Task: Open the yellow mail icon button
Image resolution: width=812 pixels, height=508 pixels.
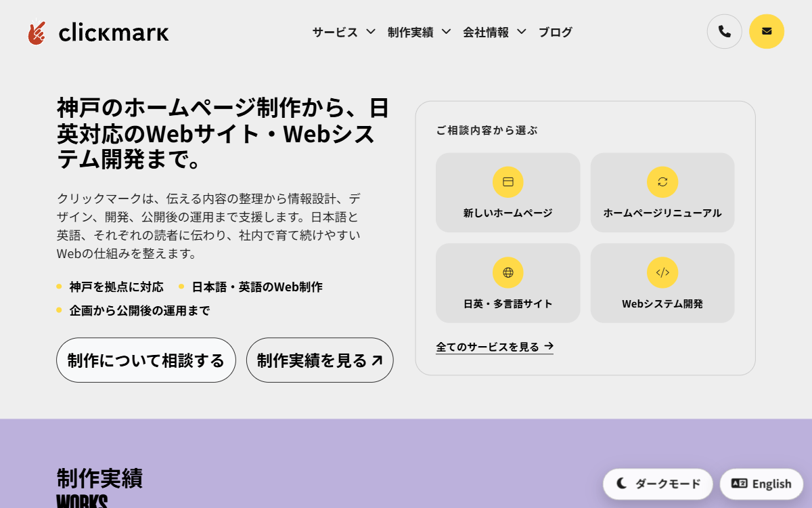Action: click(x=767, y=31)
